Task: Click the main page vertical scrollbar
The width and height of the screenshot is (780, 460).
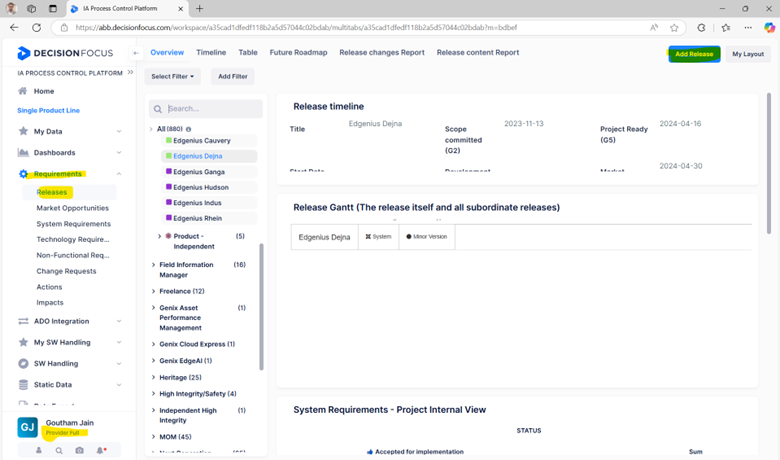Action: click(x=769, y=164)
